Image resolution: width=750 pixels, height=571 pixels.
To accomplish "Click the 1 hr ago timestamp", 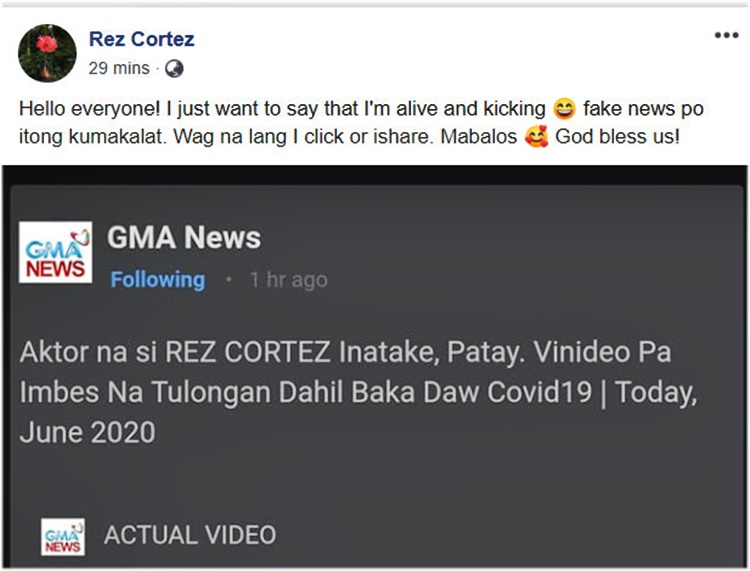I will (289, 280).
